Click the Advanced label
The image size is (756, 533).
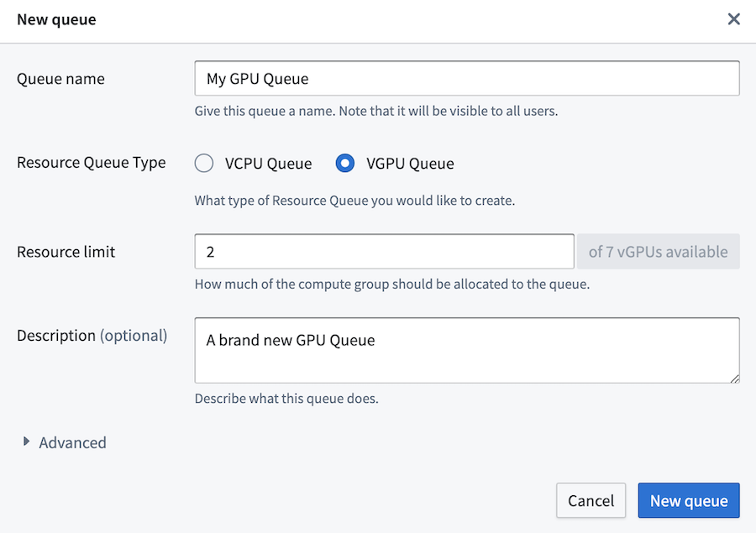(x=72, y=442)
